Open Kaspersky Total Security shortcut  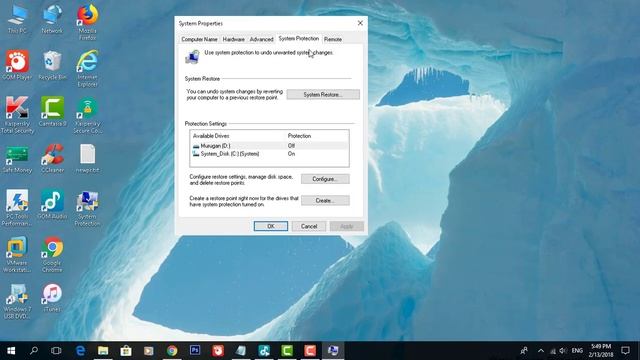(x=17, y=115)
